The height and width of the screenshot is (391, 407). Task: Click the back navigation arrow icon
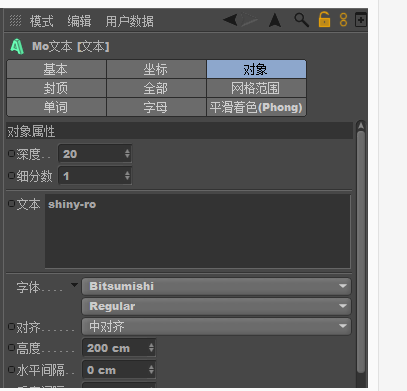click(x=230, y=20)
